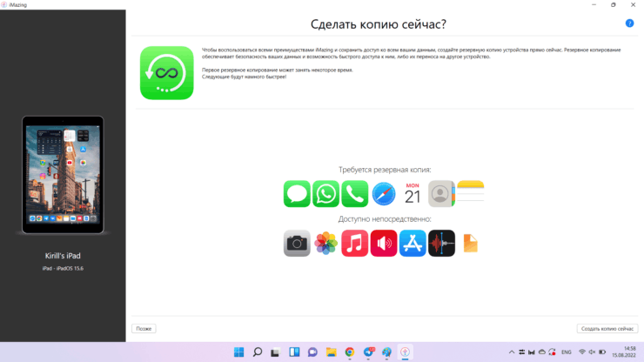Click the iPad - iPadOS 15.6 label
This screenshot has height=362, width=644.
click(x=63, y=268)
